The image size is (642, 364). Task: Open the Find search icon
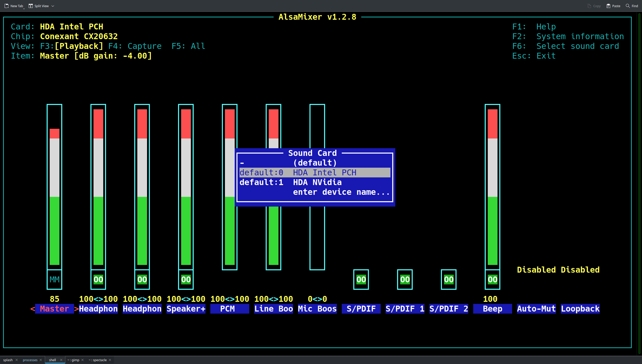click(x=628, y=6)
